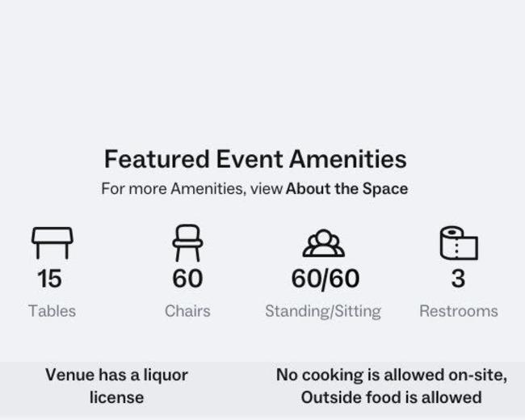Select the Tables label
The height and width of the screenshot is (420, 525).
(x=52, y=311)
